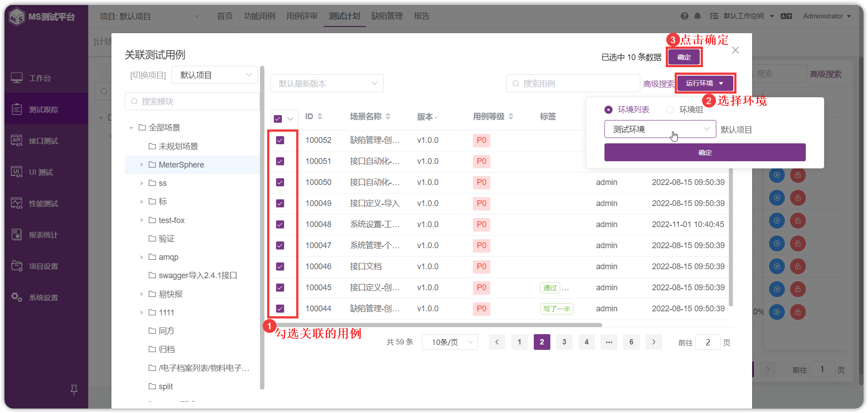
Task: Open the 用例评审 top tab
Action: [302, 16]
